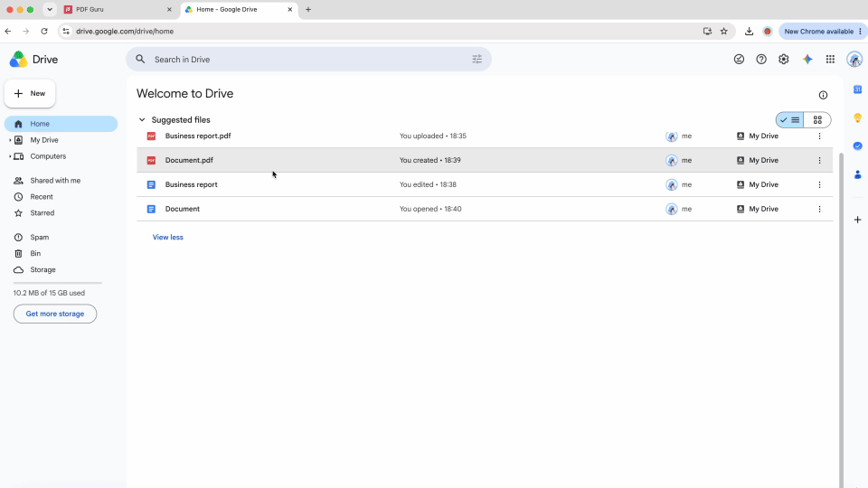Open Spam folder

39,238
